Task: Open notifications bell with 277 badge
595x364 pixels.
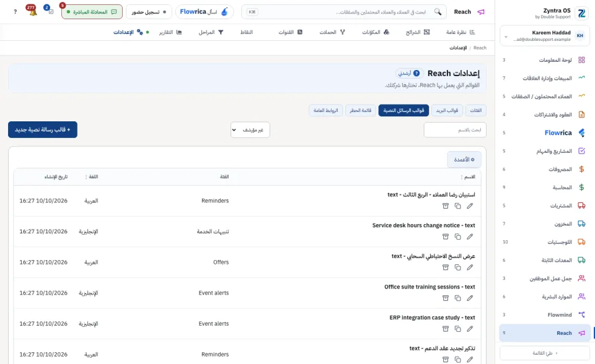Action: pos(32,11)
